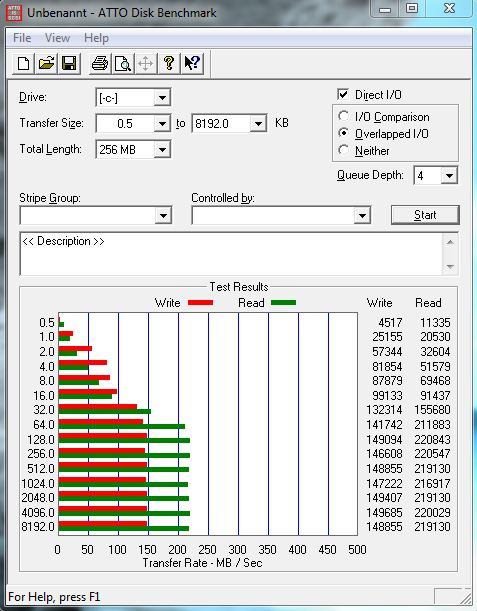Click the ATTO application icon in the title bar
Viewport: 477px width, 611px height.
(14, 12)
